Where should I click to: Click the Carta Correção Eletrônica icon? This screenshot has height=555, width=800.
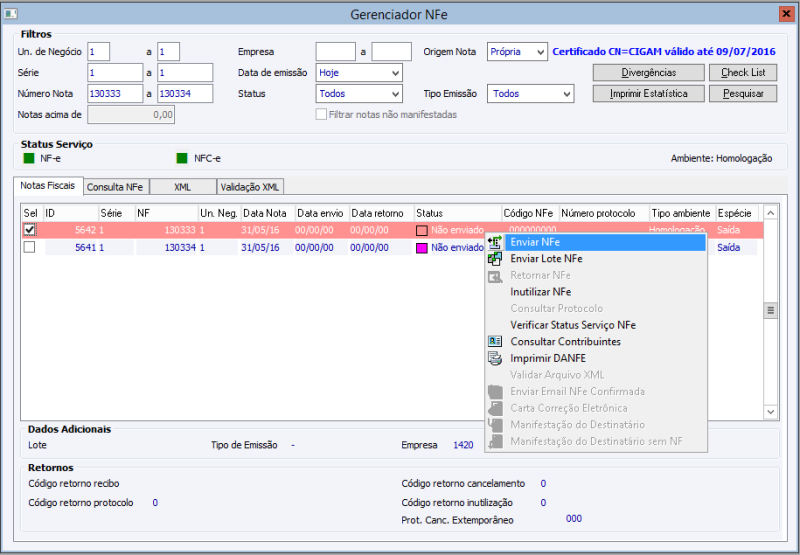coord(495,408)
